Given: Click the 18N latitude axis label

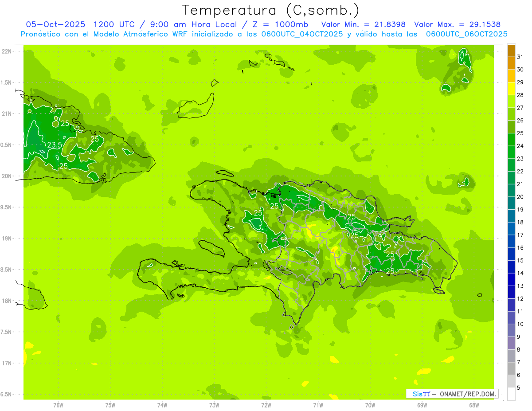Looking at the screenshot, I should 7,301.
